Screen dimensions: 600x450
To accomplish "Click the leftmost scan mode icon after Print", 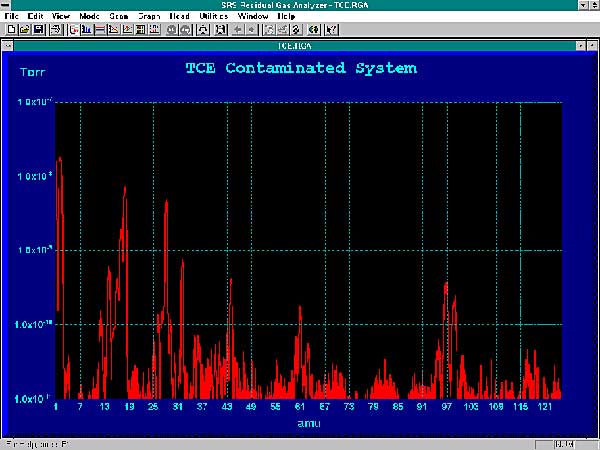I will 73,29.
